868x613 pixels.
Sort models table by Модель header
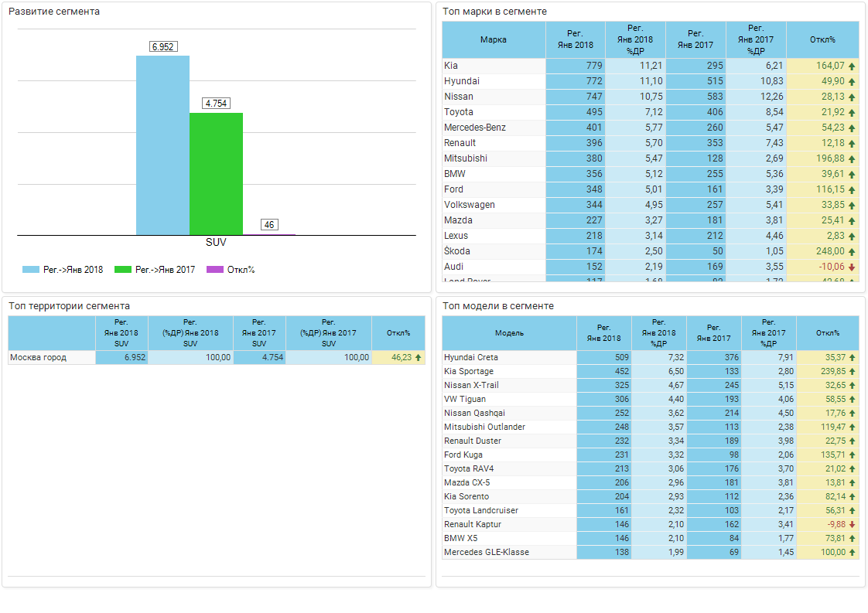pyautogui.click(x=509, y=333)
